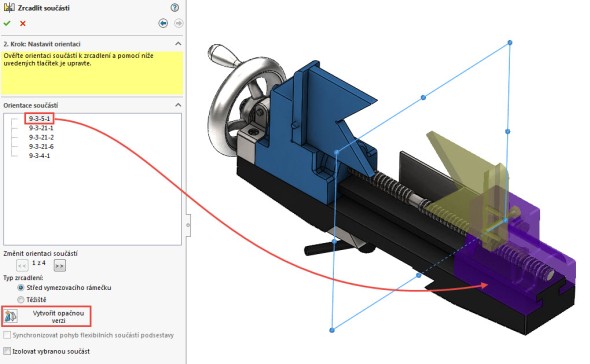Click 'Vytvořit opačnou verzi' button
The image size is (590, 364).
point(46,316)
